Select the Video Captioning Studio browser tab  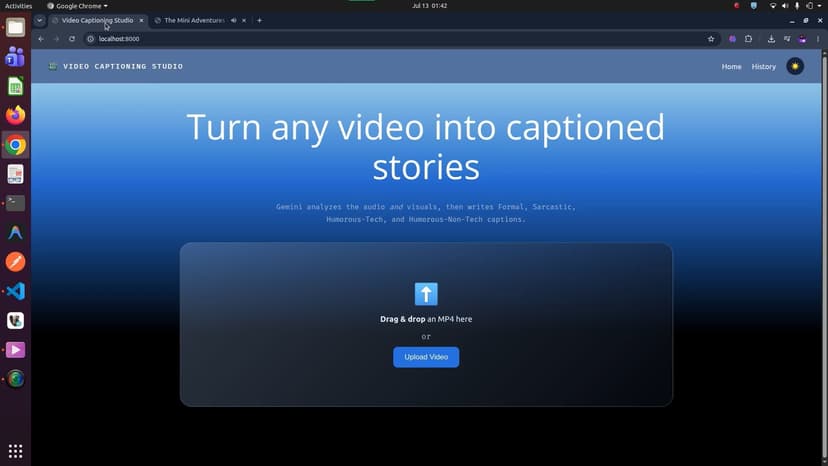pyautogui.click(x=97, y=20)
